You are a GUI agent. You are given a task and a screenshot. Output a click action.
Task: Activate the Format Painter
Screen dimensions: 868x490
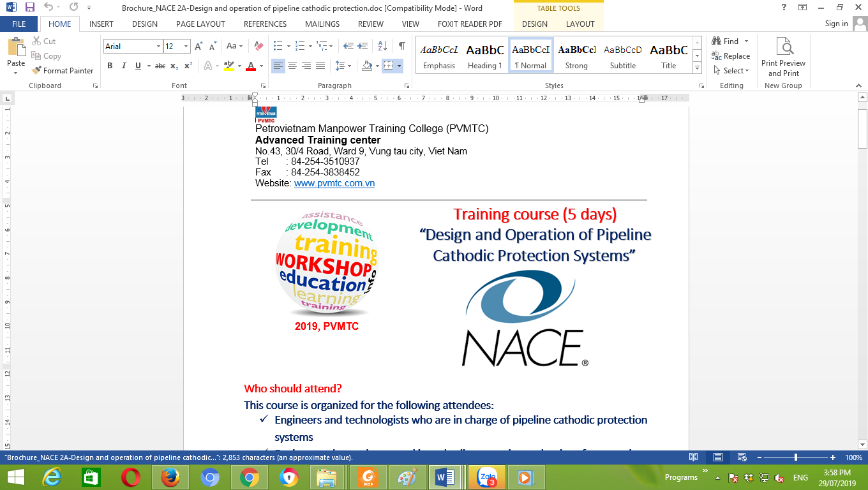(x=63, y=71)
